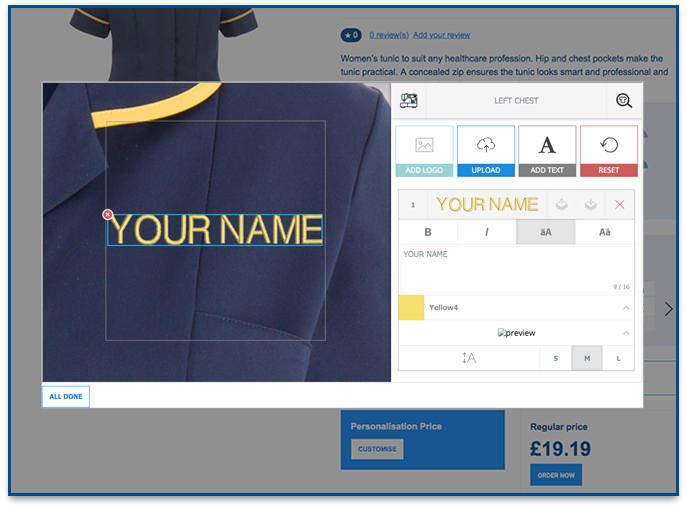This screenshot has height=505, width=687.
Task: Toggle bold text formatting
Action: tap(428, 232)
